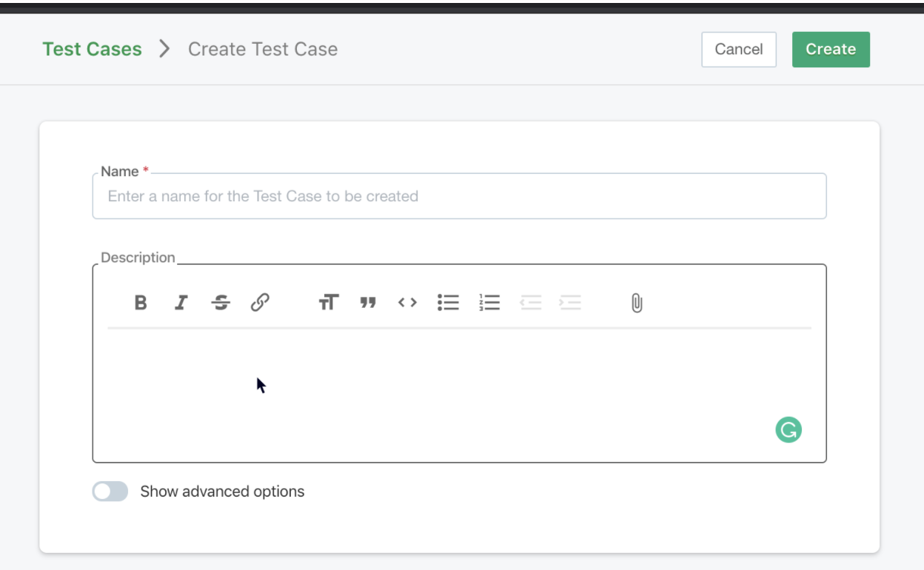
Task: Create a bulleted list in the description
Action: (448, 302)
